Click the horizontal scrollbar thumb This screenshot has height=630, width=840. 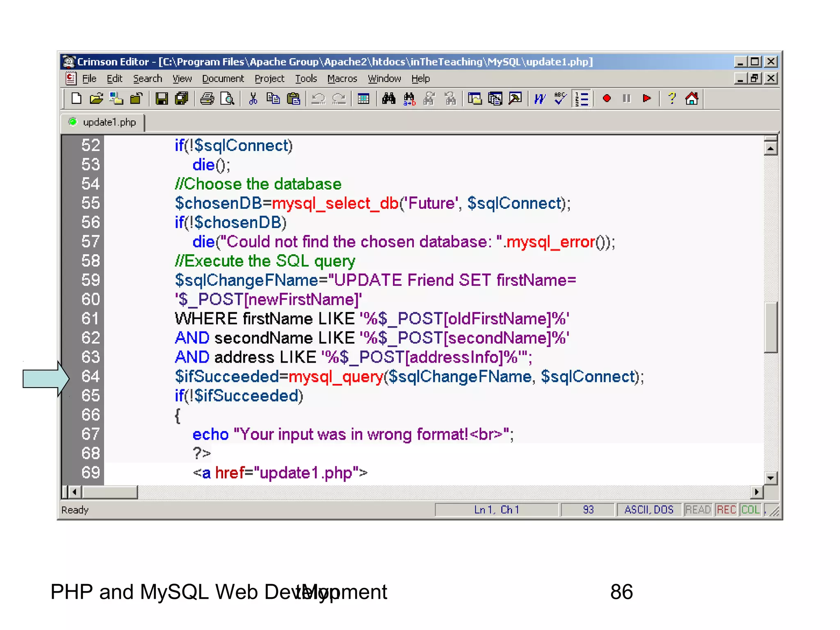[110, 492]
